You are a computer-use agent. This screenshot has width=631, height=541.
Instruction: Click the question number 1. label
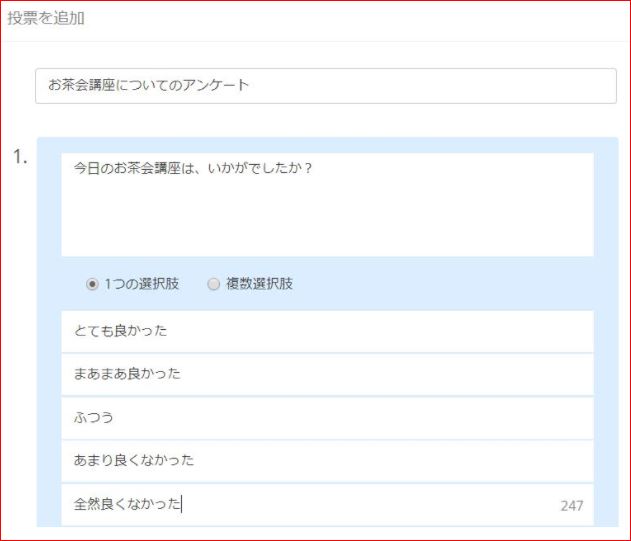20,157
